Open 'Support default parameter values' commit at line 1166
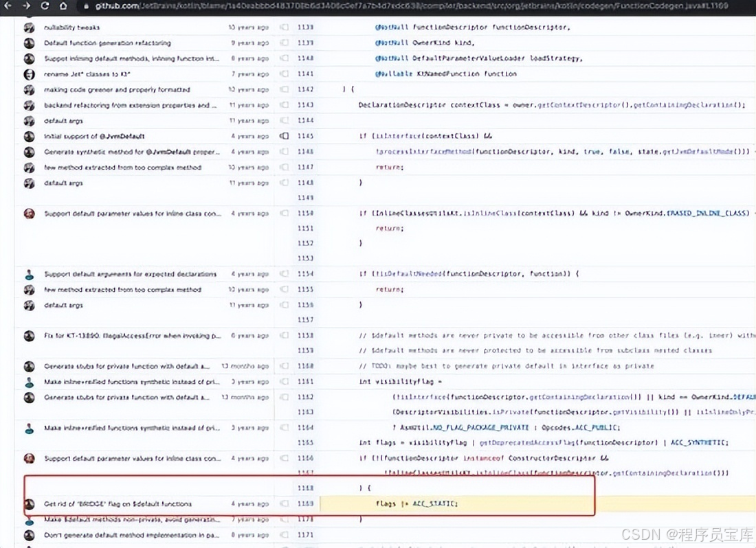Screen dimensions: 756x548 pos(133,459)
